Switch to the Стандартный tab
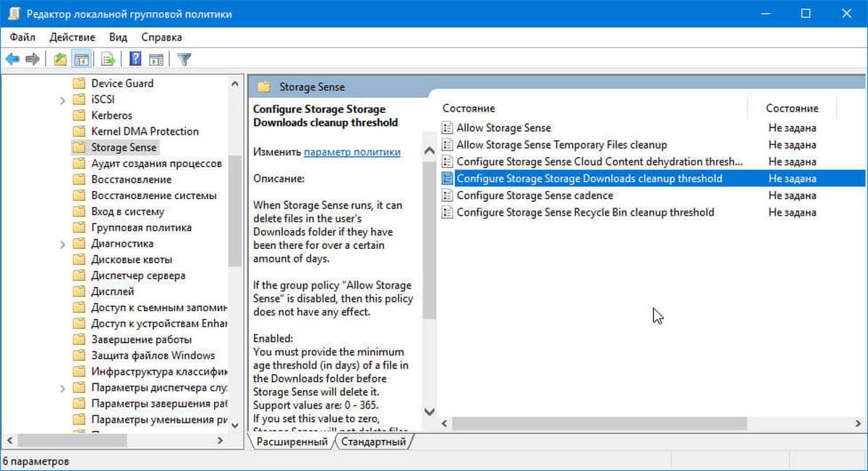This screenshot has height=471, width=868. [373, 441]
